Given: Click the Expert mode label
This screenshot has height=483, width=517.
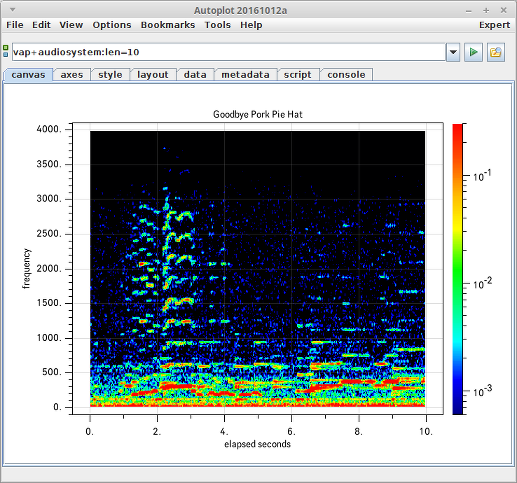Looking at the screenshot, I should [494, 25].
